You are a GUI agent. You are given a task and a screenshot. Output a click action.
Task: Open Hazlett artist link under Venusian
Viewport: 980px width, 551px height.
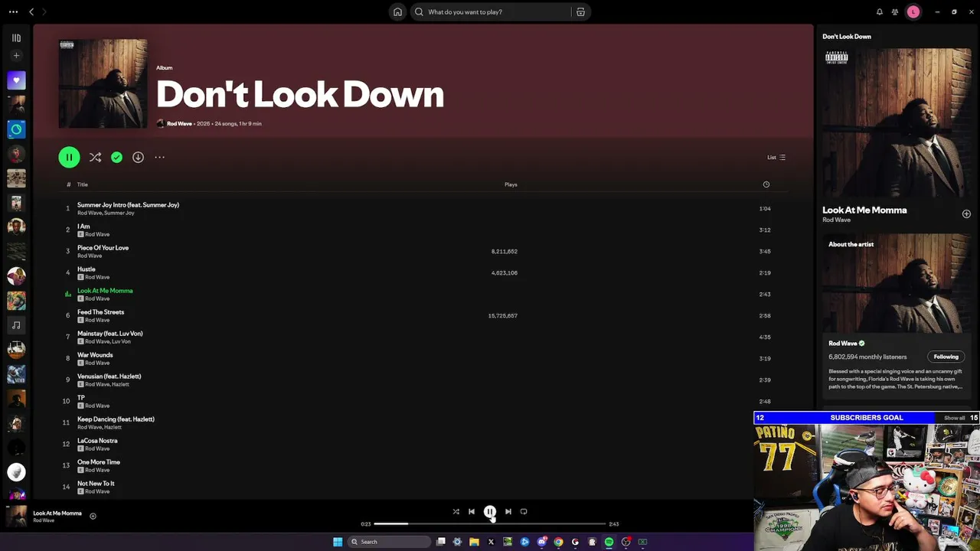click(121, 384)
